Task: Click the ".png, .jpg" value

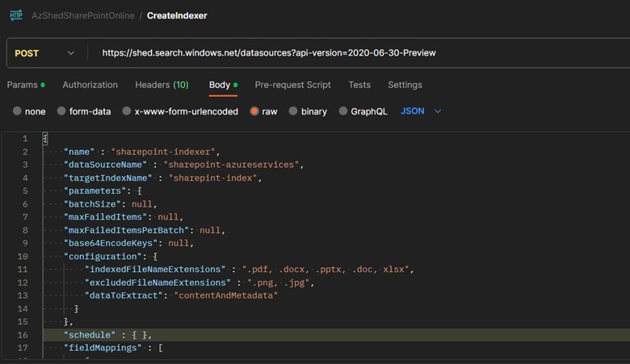Action: tap(279, 282)
